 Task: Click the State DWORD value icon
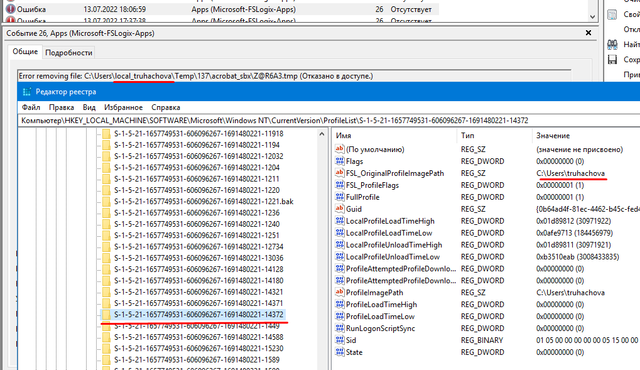[340, 352]
